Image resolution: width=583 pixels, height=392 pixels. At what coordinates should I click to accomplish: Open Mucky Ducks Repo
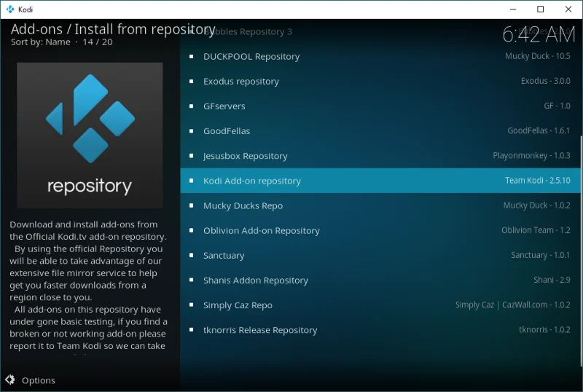pos(380,205)
